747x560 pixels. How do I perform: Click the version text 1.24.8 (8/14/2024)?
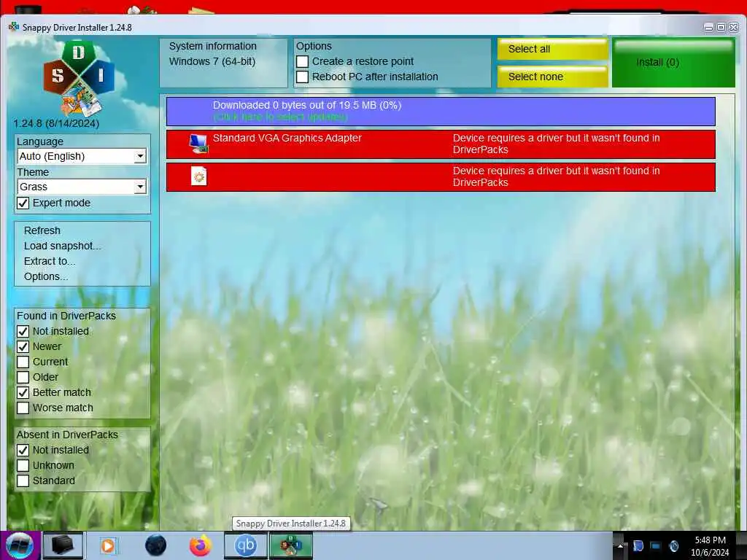coord(56,123)
